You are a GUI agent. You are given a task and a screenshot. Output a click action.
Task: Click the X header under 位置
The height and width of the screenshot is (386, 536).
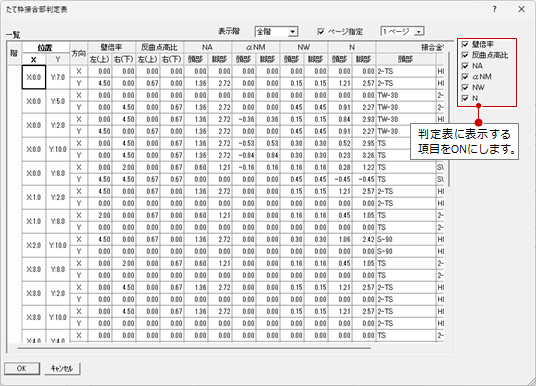(34, 59)
